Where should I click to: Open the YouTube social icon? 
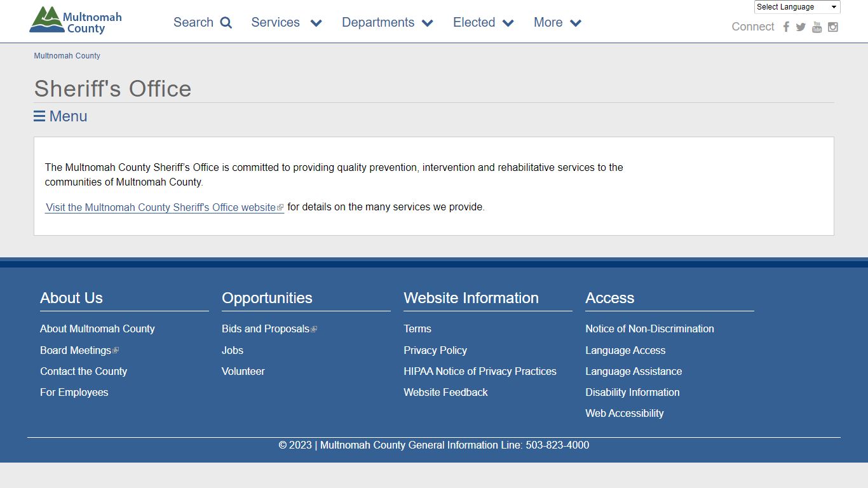(817, 27)
